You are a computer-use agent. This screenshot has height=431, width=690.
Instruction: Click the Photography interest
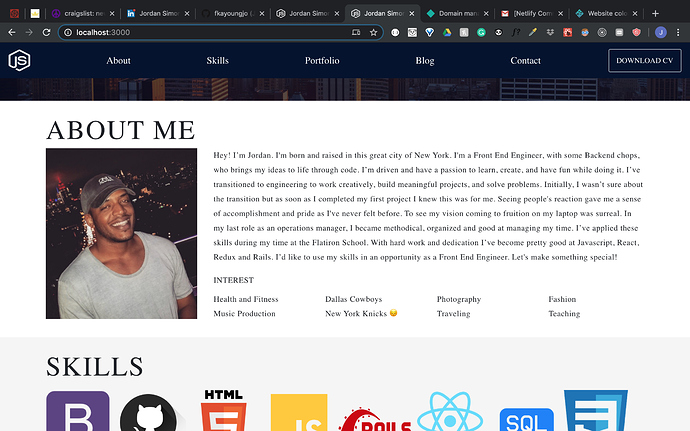(x=459, y=299)
